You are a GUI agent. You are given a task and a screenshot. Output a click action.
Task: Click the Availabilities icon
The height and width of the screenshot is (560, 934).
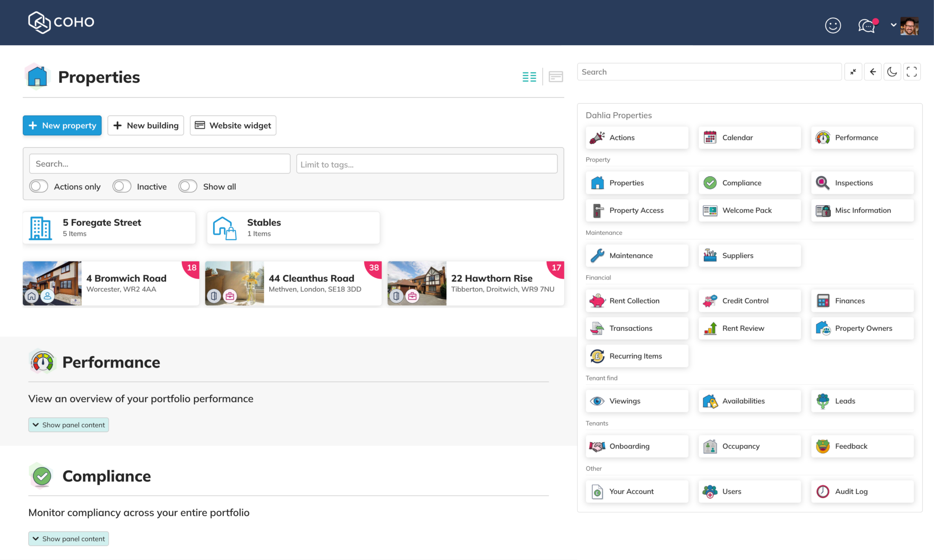tap(710, 401)
